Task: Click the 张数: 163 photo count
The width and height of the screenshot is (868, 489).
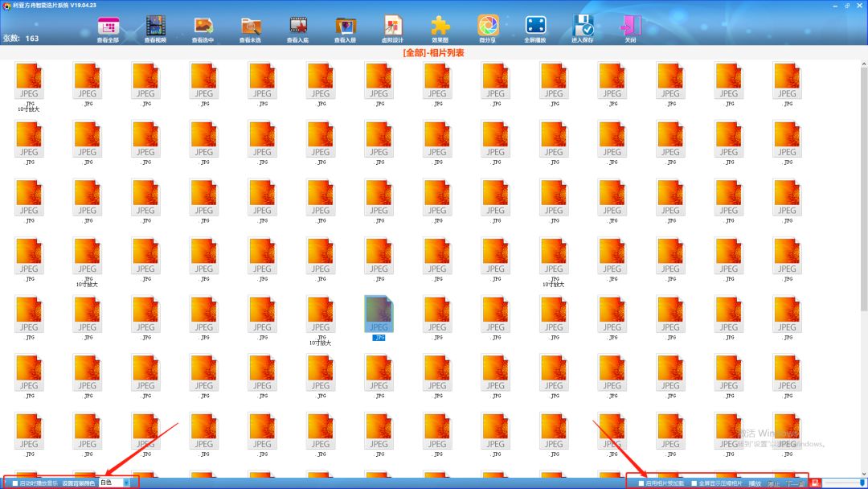Action: coord(21,39)
